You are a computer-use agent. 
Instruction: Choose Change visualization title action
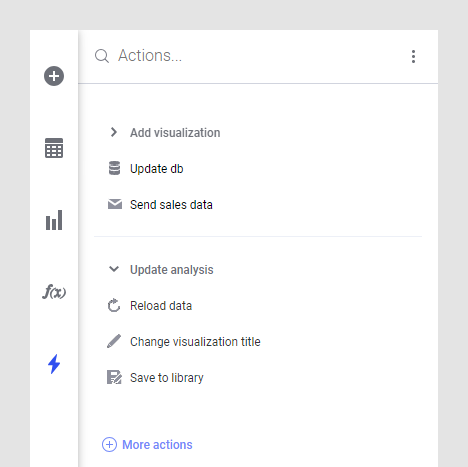point(195,342)
